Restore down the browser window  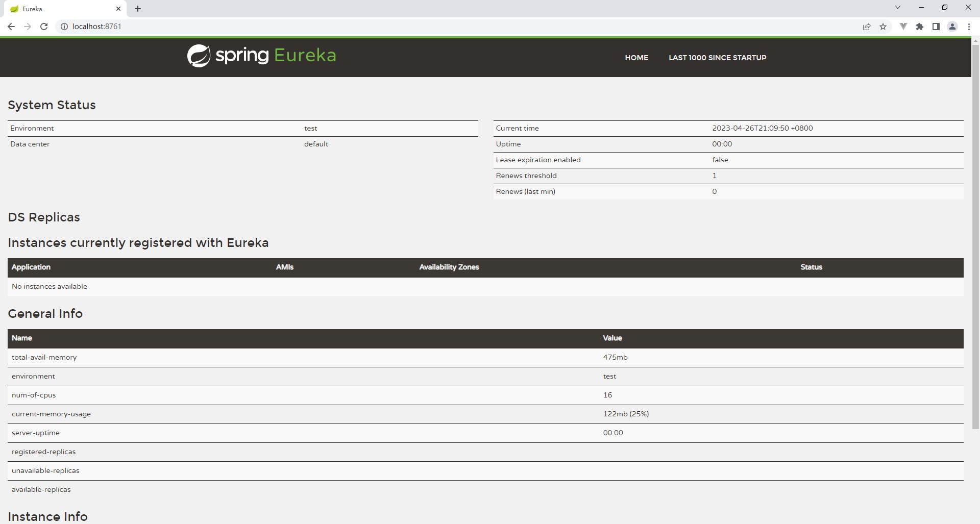(945, 7)
